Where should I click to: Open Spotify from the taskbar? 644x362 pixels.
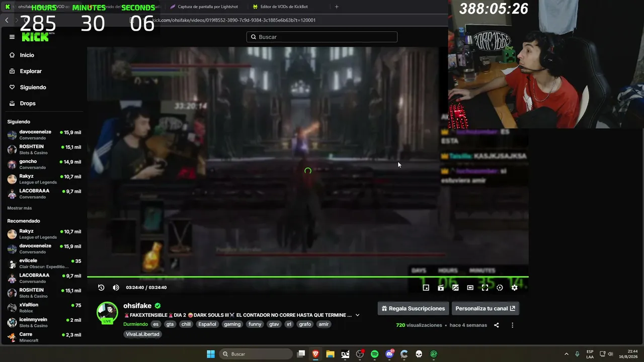coord(374,354)
